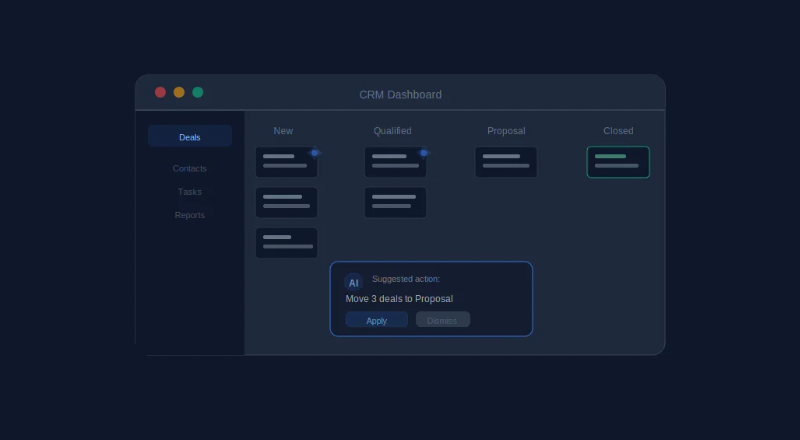Click the 'Move 3 deals to Proposal' text
Screen dimensions: 800x440
(399, 299)
